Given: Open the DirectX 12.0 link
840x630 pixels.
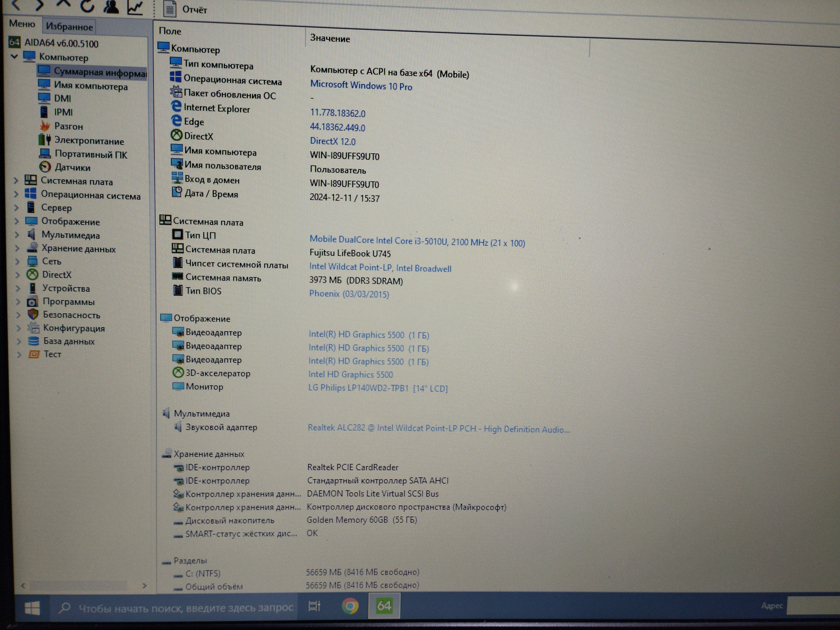Looking at the screenshot, I should [x=332, y=141].
